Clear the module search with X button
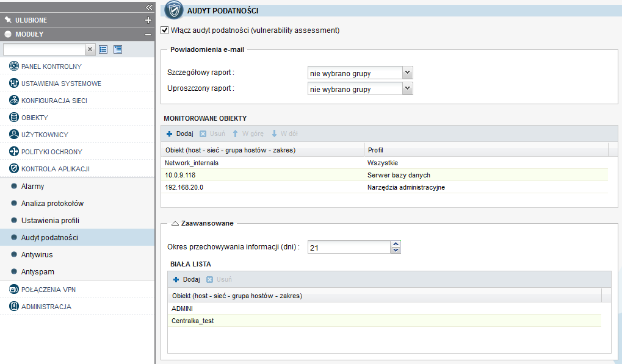The height and width of the screenshot is (364, 622). 90,49
